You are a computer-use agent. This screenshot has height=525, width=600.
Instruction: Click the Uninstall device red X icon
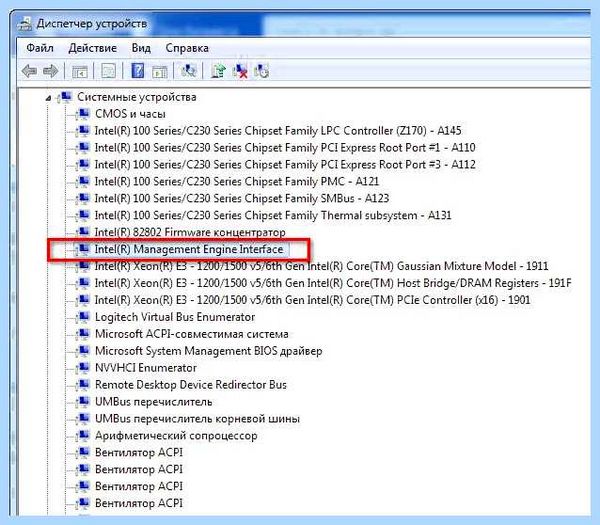[x=240, y=71]
